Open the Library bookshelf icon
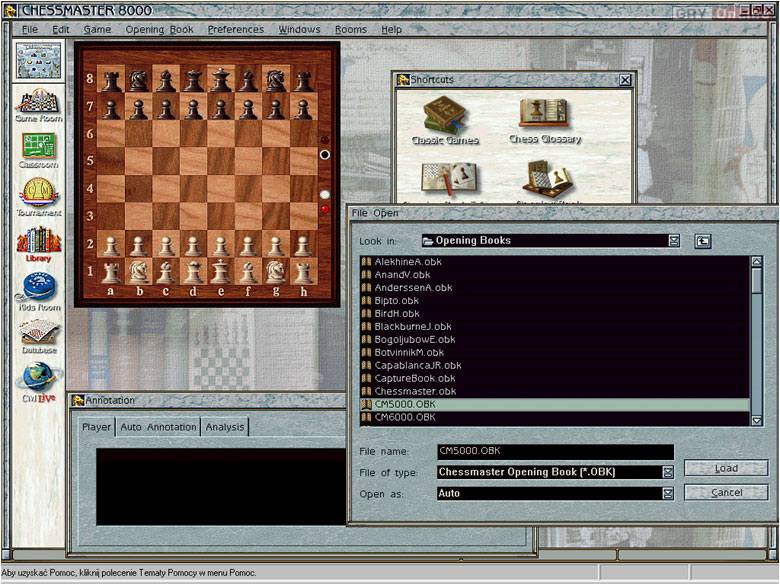 [x=39, y=244]
